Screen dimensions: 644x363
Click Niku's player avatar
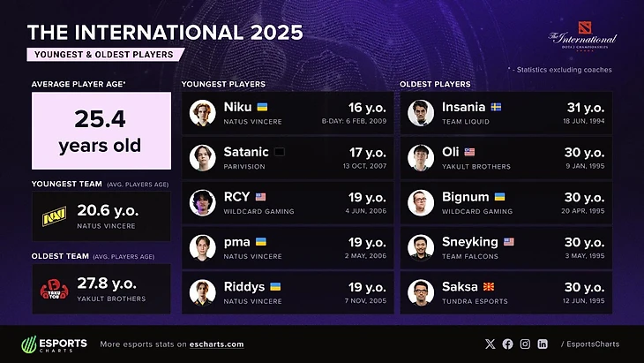pyautogui.click(x=204, y=112)
